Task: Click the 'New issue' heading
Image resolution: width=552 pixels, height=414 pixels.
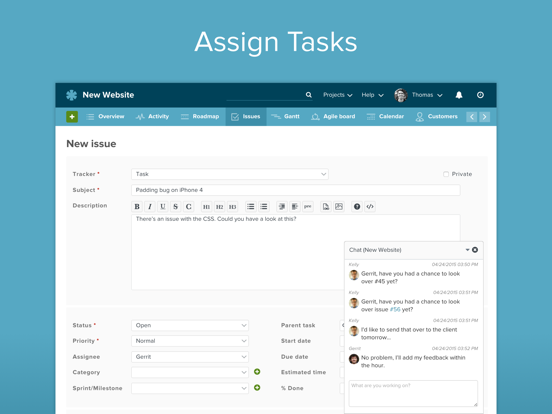Action: click(x=91, y=144)
